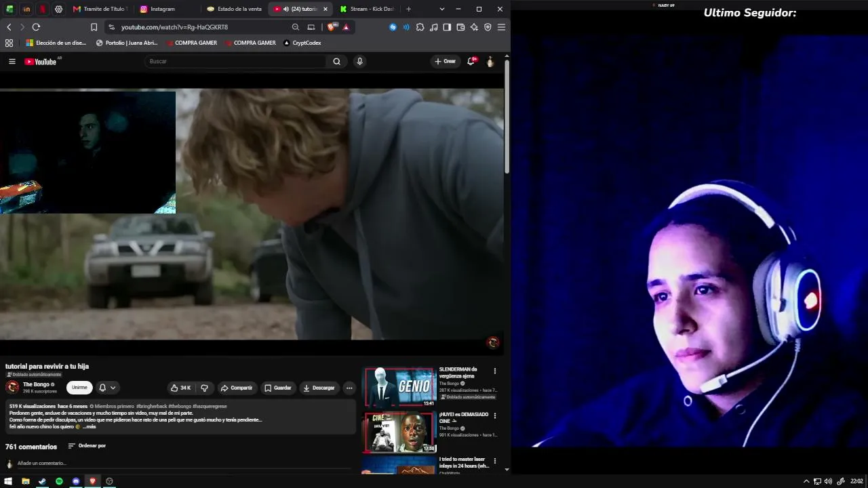Open the tab search dropdown chevron
This screenshot has height=488, width=868.
[x=442, y=9]
